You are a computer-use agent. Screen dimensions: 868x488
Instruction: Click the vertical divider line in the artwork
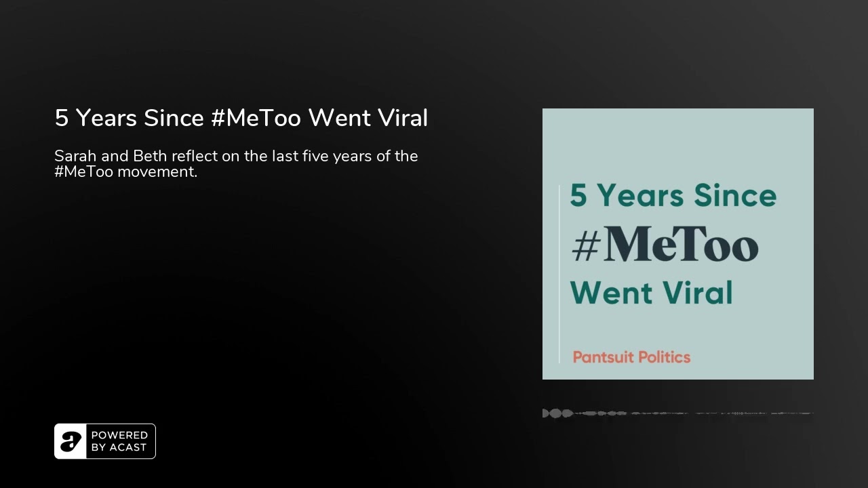point(559,274)
